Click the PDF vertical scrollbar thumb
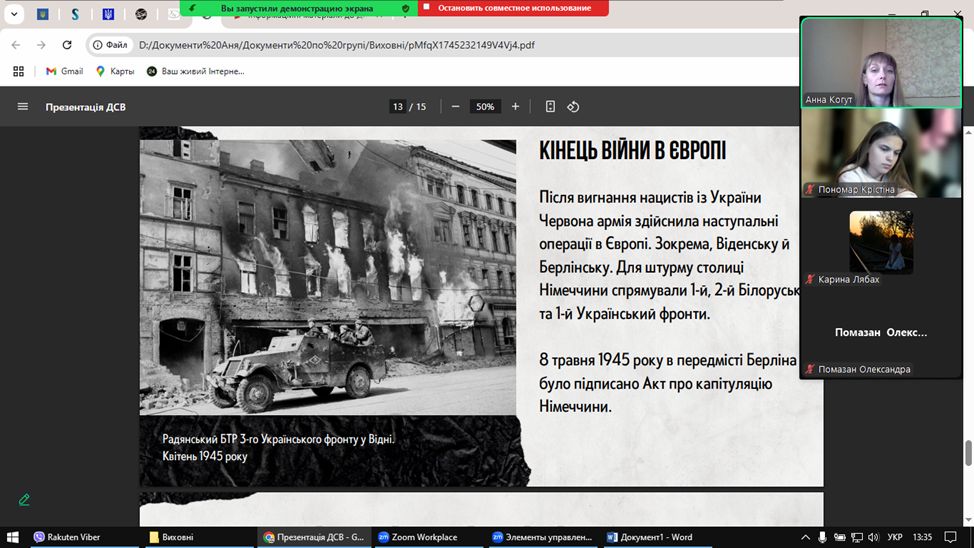This screenshot has height=548, width=974. pos(968,453)
